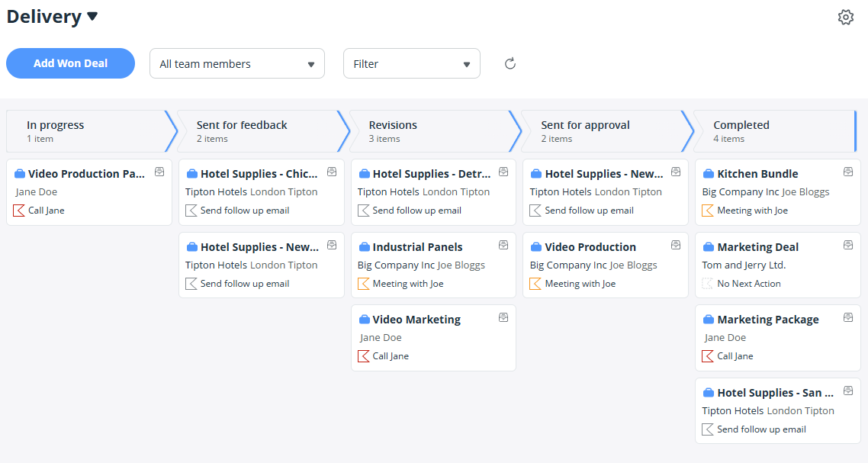Click grey flag icon on Hotel Supplies - Chic... card

click(x=191, y=211)
